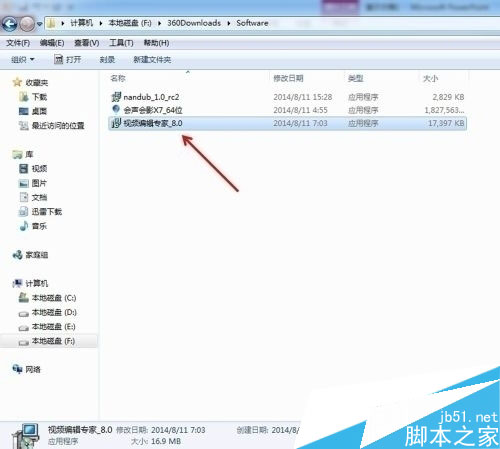Open the 编辑(E) menu

52,43
